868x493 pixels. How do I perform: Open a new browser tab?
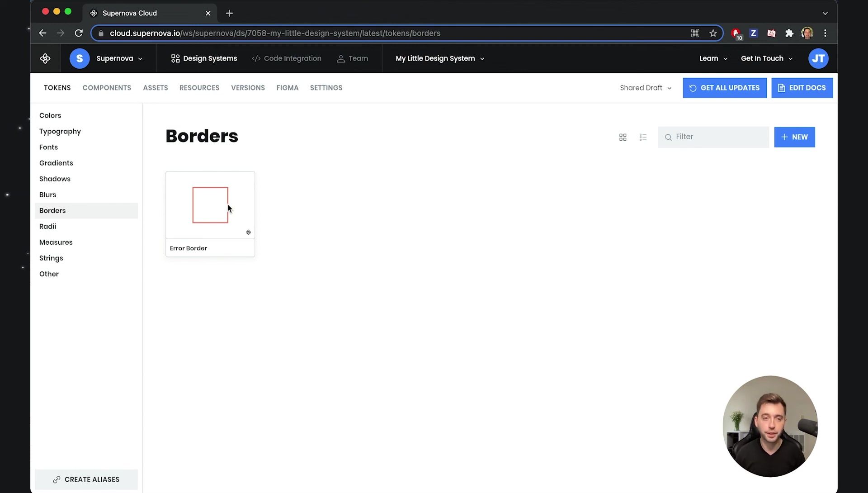229,13
